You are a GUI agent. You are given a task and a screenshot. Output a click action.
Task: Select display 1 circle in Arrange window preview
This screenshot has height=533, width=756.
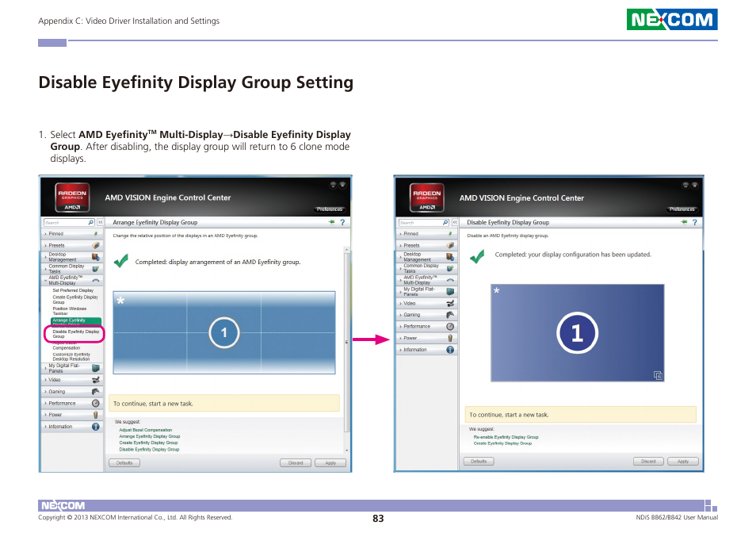point(224,333)
